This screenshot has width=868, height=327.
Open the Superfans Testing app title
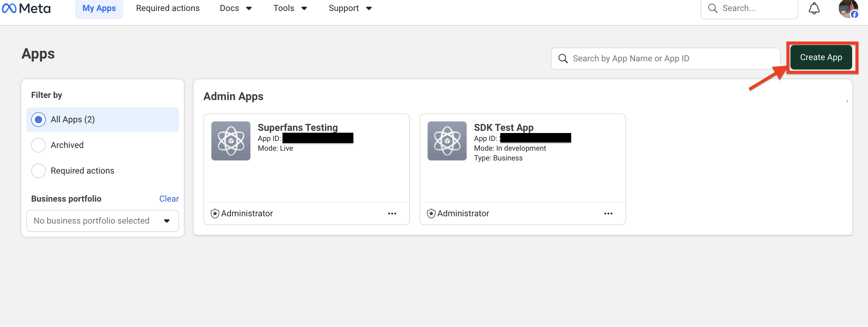pos(297,128)
